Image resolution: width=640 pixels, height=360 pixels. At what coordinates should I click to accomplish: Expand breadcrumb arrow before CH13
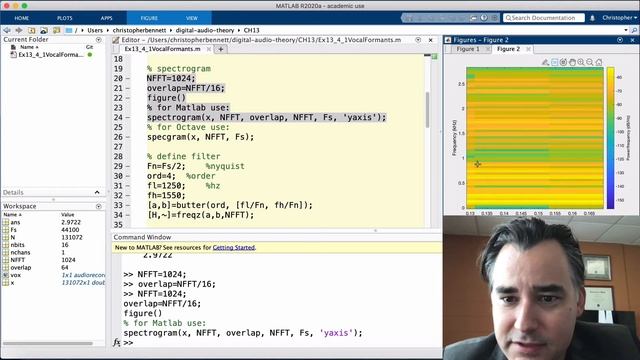[x=239, y=30]
